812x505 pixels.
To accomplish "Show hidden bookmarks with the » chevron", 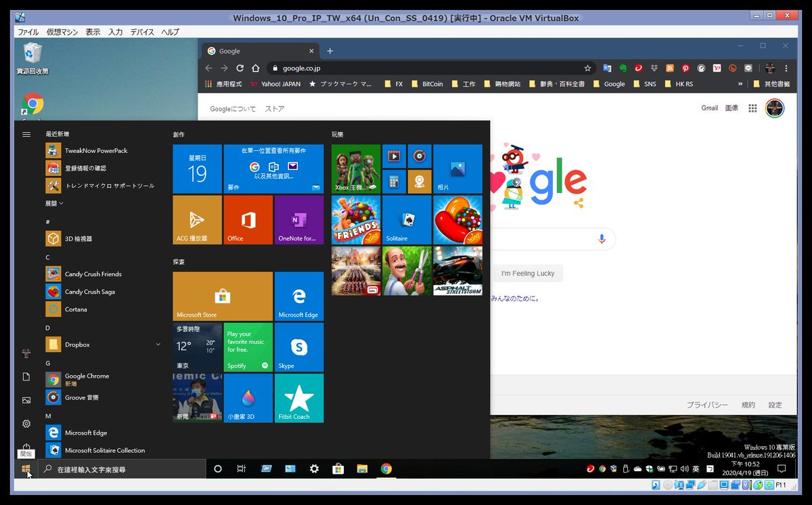I will coord(740,84).
